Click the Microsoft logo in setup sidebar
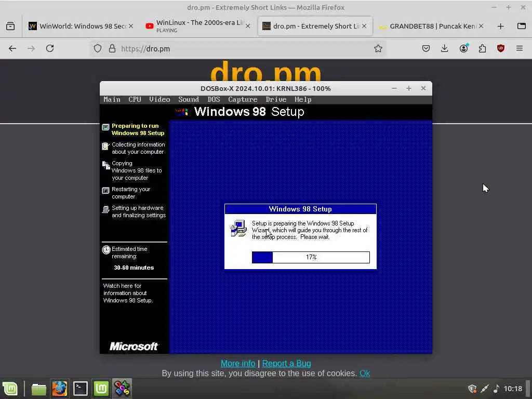The height and width of the screenshot is (399, 532). tap(134, 346)
